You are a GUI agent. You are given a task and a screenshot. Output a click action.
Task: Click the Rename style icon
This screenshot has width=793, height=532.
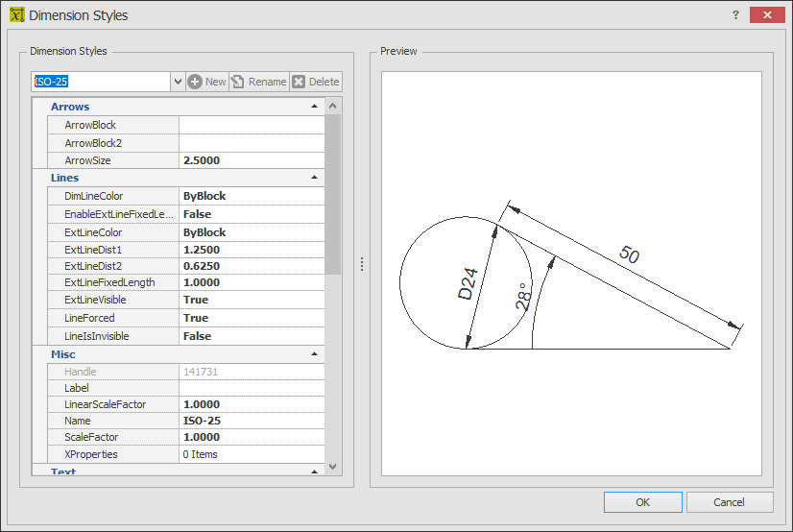pyautogui.click(x=238, y=82)
